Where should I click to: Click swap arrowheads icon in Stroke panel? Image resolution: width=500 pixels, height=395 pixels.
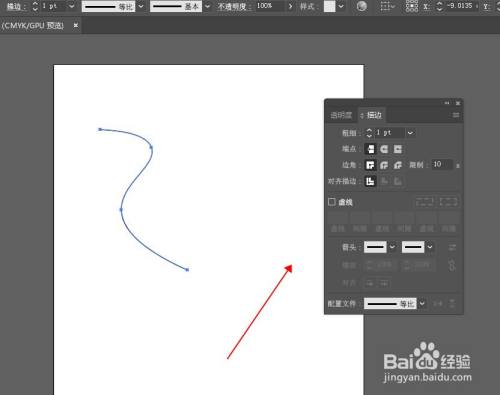(x=452, y=247)
